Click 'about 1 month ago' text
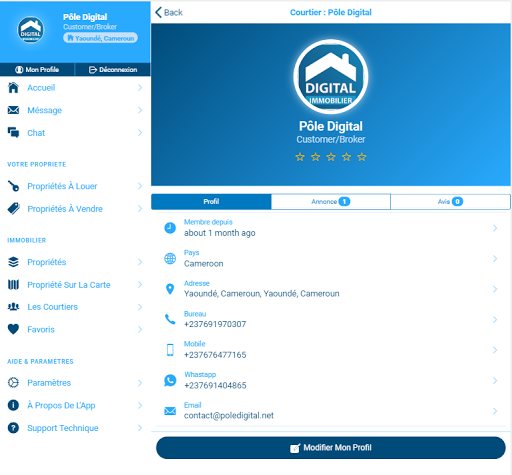Viewport: 512px width, 475px height. 220,233
